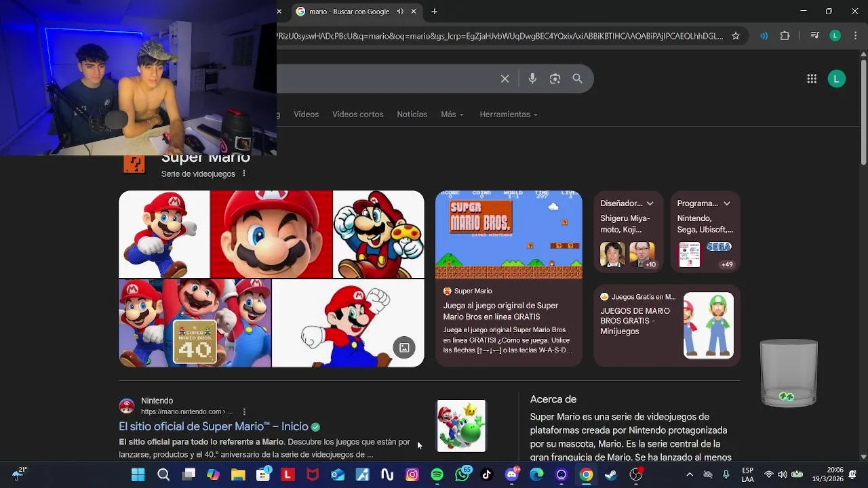The width and height of the screenshot is (868, 488).
Task: Switch to the Noticias tab
Action: (412, 115)
